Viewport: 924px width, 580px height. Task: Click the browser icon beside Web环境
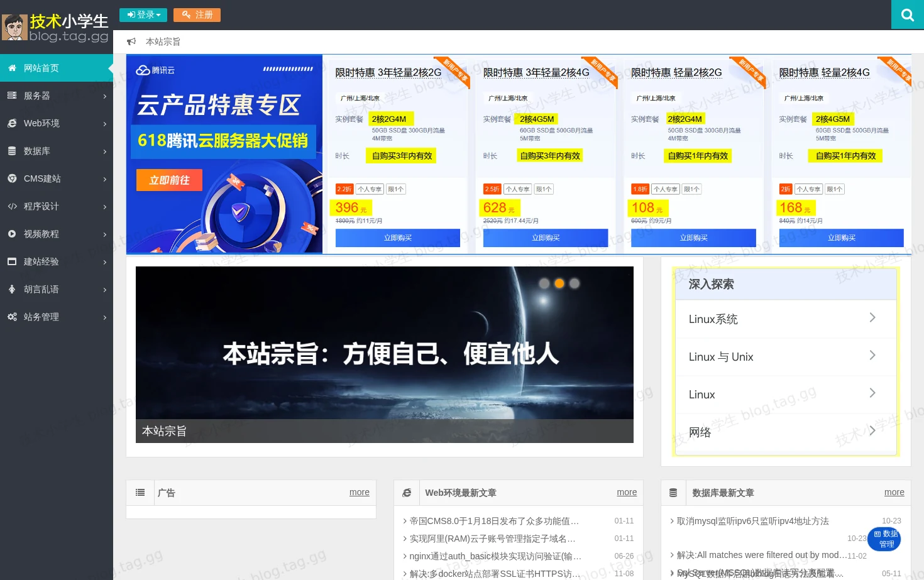tap(12, 123)
